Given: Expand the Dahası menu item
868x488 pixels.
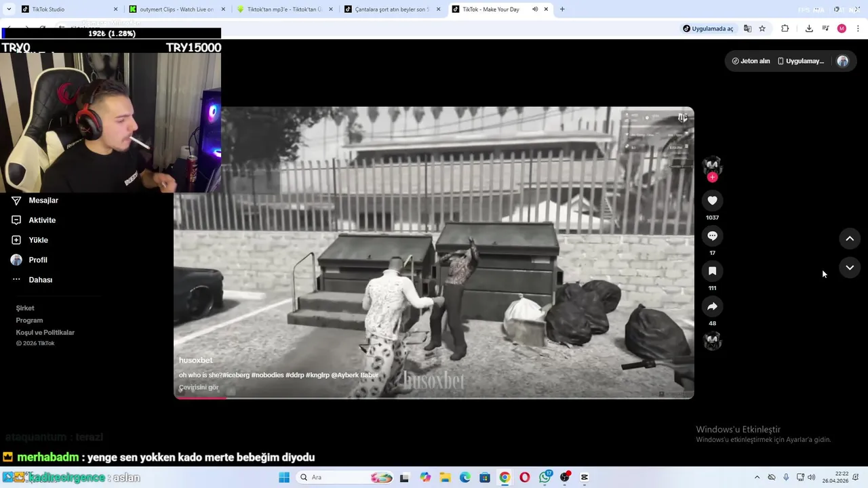Looking at the screenshot, I should pos(41,280).
